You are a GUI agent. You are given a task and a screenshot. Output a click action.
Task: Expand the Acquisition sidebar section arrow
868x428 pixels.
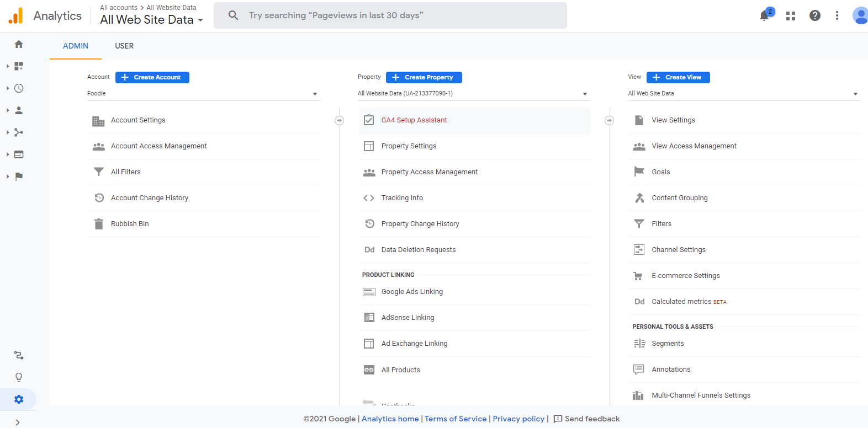[8, 132]
